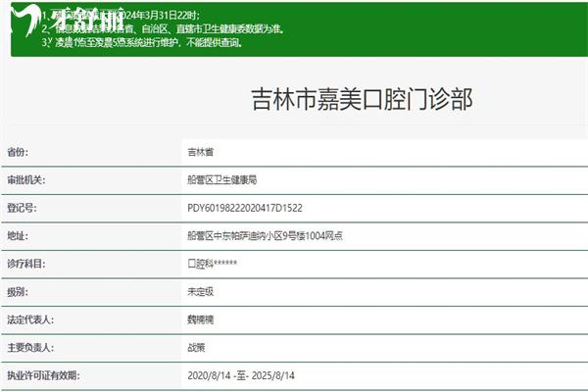Click the 登记号 label

point(22,208)
